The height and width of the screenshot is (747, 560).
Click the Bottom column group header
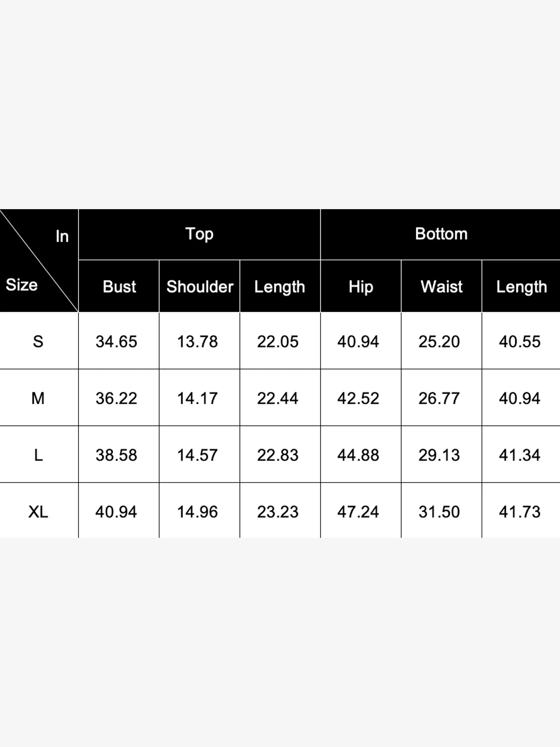coord(441,234)
